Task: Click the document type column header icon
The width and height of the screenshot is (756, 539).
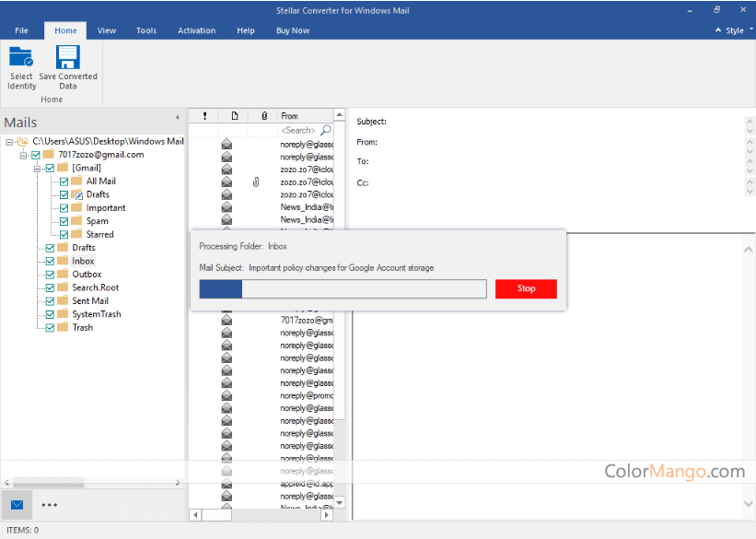Action: (x=235, y=116)
